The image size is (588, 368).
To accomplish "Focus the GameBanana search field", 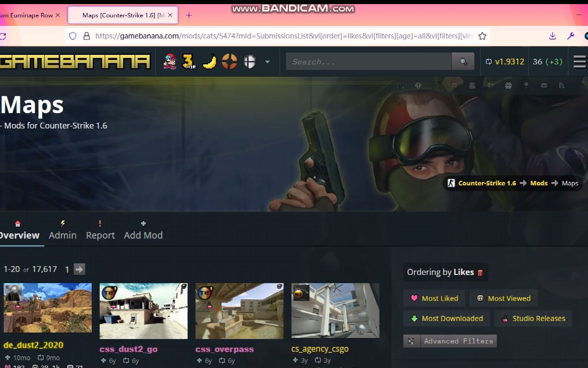I will pyautogui.click(x=369, y=62).
